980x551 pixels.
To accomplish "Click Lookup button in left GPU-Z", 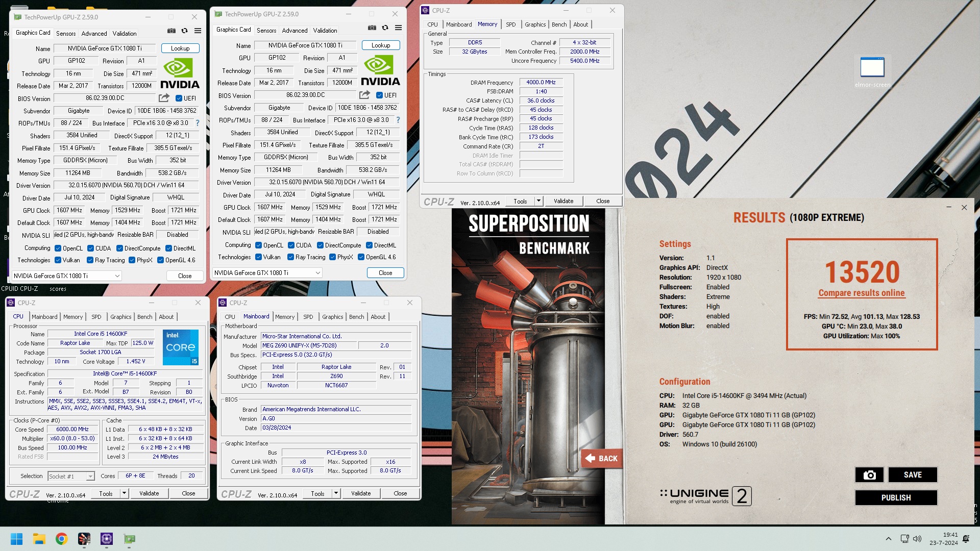I will pos(180,48).
